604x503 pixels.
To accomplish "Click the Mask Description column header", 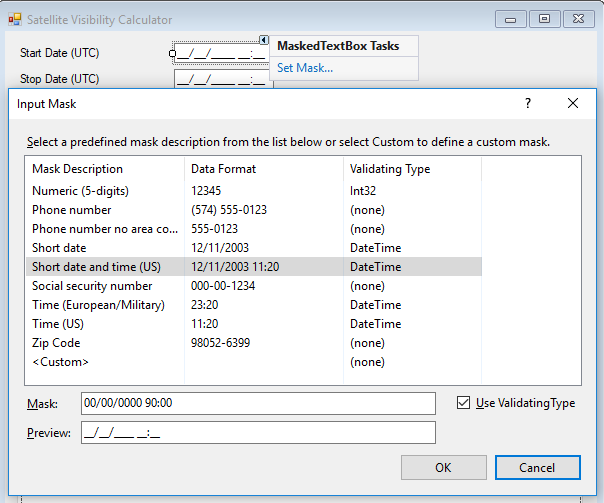I will (78, 169).
